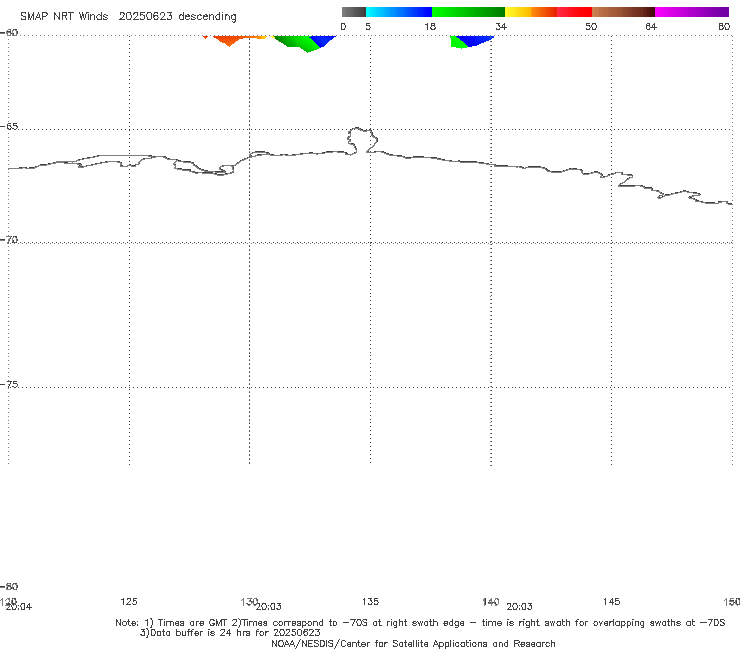Pick the magenta 64–80 color bar segment
Image resolution: width=740 pixels, height=650 pixels.
[x=692, y=12]
